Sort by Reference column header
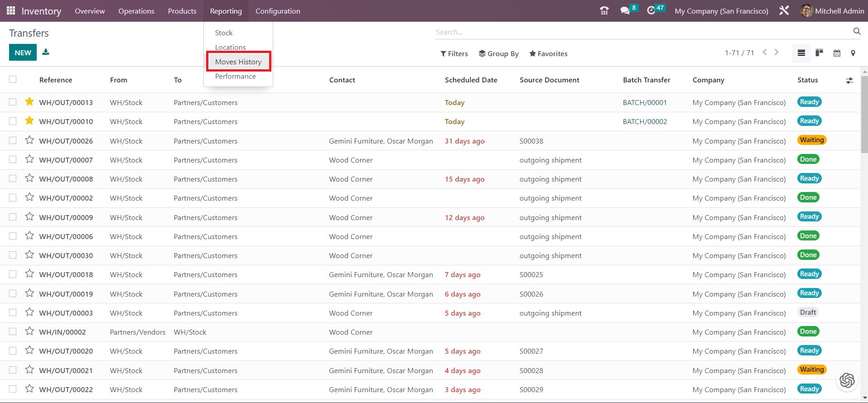This screenshot has width=868, height=403. (56, 80)
